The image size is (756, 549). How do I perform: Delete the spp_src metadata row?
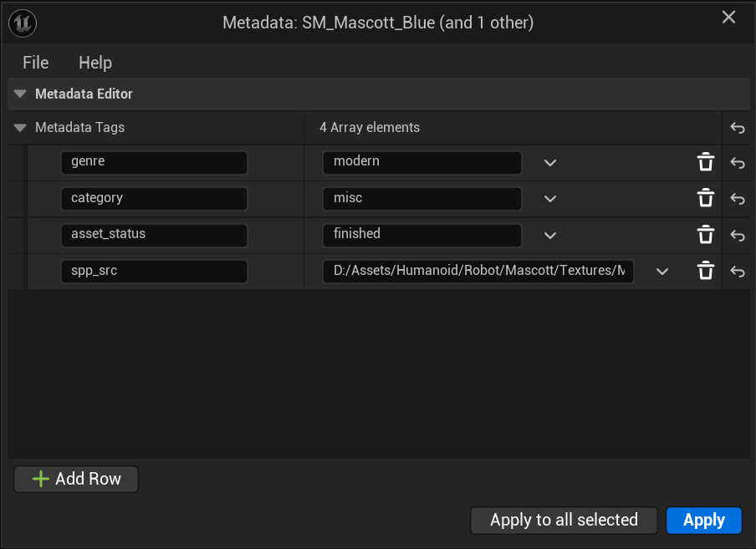point(705,271)
